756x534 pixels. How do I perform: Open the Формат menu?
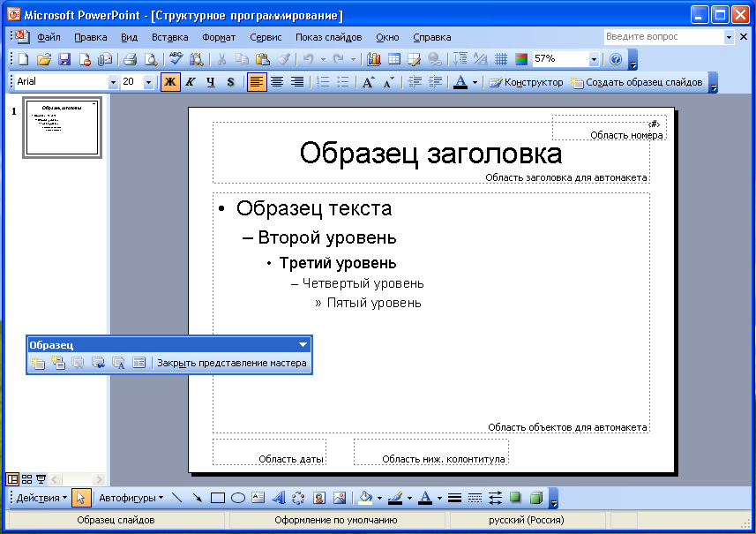219,37
